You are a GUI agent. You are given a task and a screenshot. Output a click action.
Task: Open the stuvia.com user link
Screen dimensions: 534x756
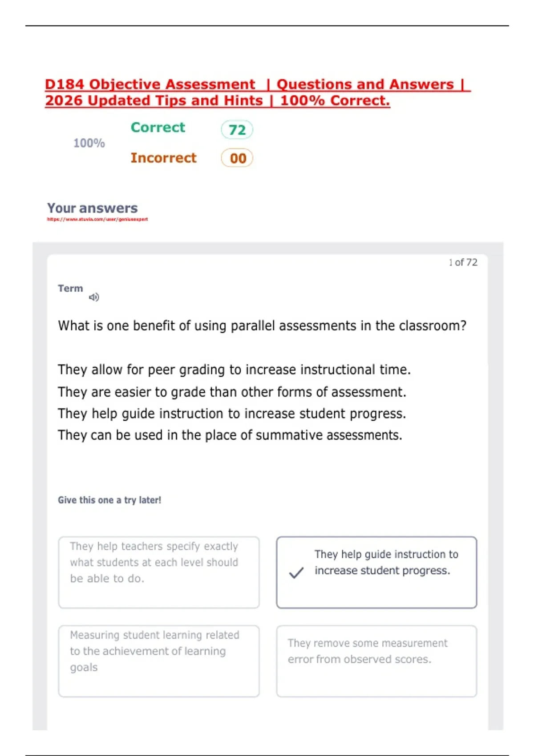click(97, 219)
